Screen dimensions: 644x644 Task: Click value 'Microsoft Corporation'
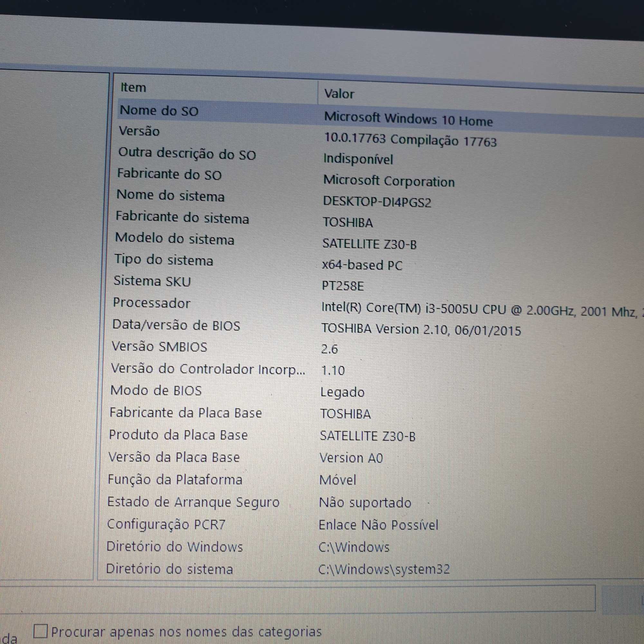[x=389, y=181]
